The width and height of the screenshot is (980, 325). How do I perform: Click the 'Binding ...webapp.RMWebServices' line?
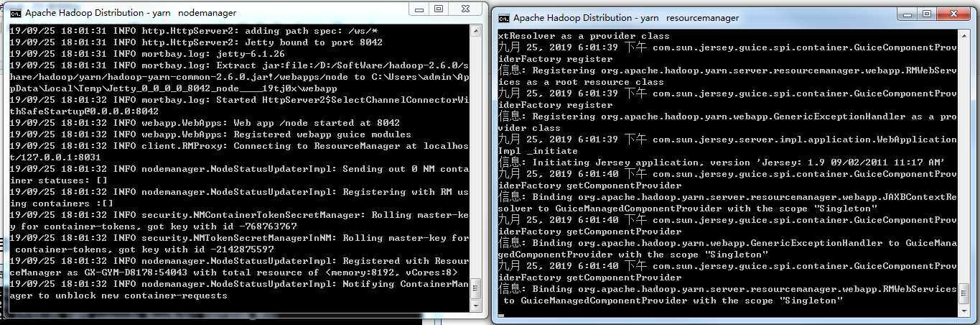point(727,288)
